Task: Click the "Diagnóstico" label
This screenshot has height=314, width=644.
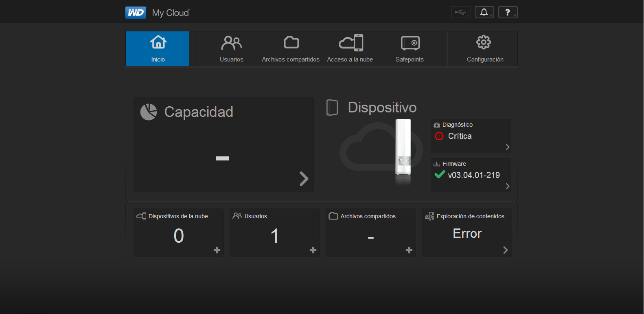Action: pos(458,125)
